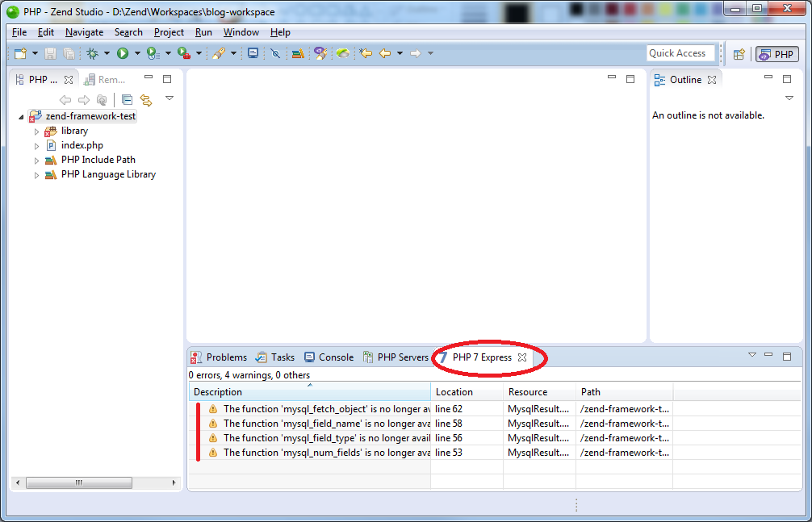
Task: Open the Run dropdown arrow beside green button
Action: pyautogui.click(x=137, y=52)
